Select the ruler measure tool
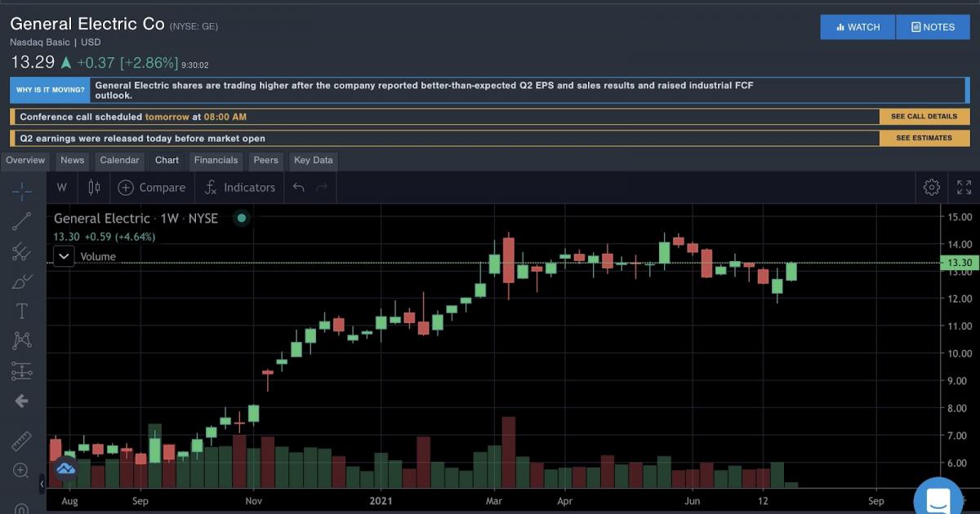Viewport: 980px width, 514px height. click(x=22, y=441)
